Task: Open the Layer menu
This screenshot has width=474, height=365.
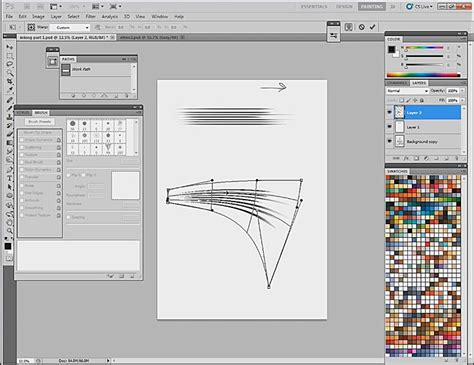Action: [56, 16]
